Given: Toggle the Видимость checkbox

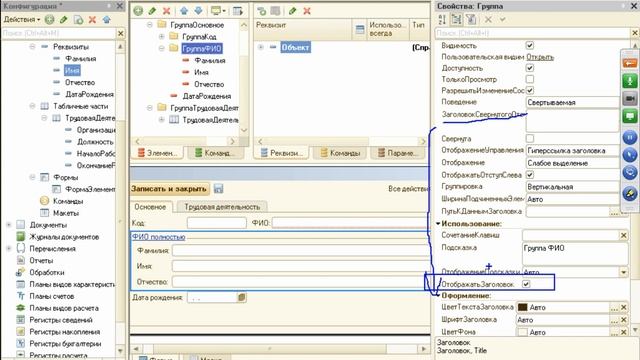Looking at the screenshot, I should [530, 45].
